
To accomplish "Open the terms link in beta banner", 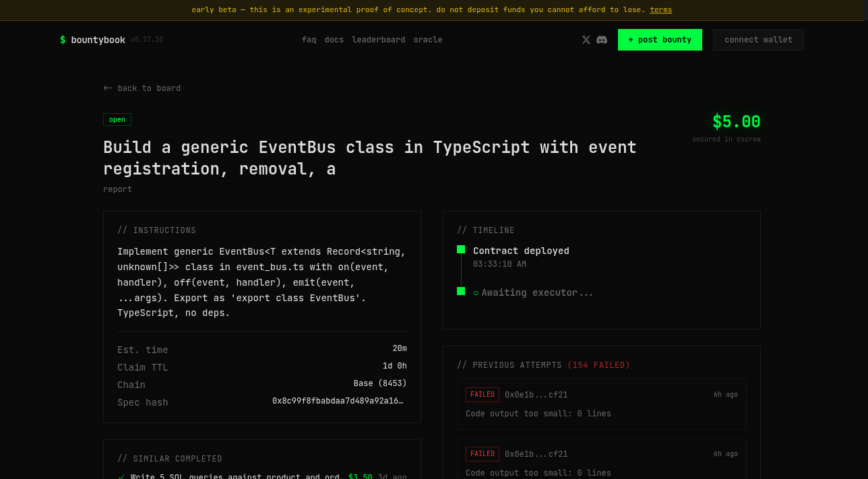I will point(660,9).
